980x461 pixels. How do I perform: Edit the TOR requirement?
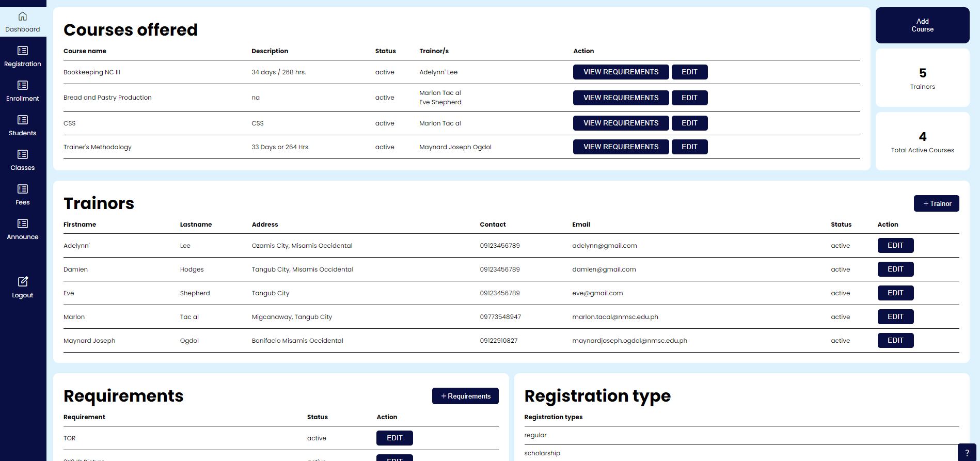[x=394, y=438]
